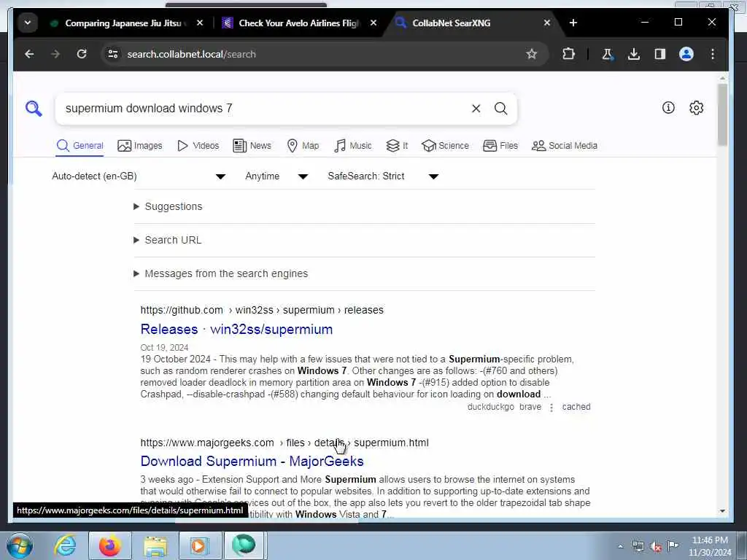Click the scrollbar down arrow

pyautogui.click(x=722, y=511)
